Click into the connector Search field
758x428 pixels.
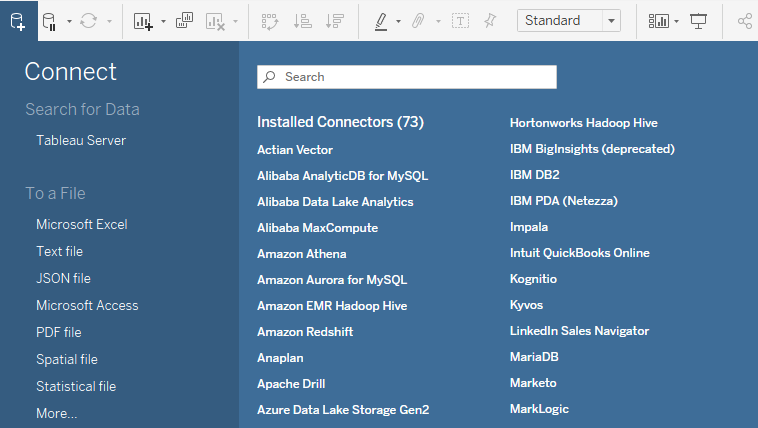[x=407, y=77]
